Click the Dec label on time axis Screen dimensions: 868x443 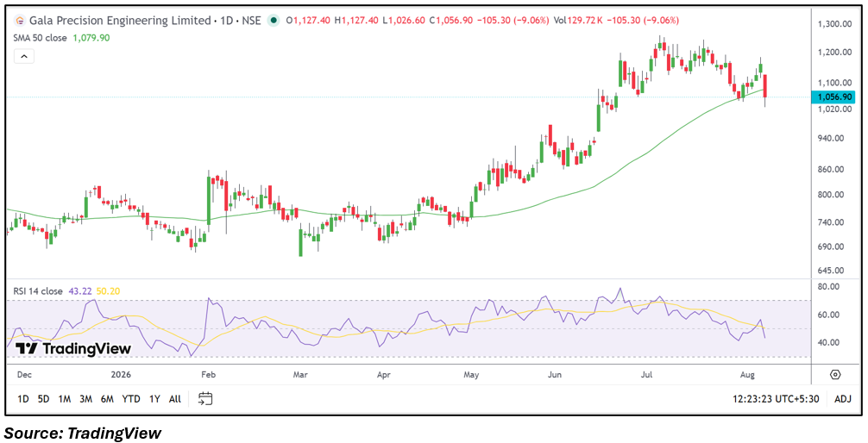click(24, 374)
